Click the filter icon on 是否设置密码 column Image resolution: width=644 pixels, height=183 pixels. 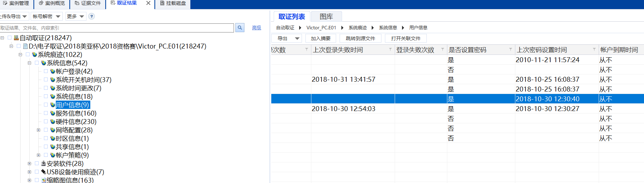(510, 50)
